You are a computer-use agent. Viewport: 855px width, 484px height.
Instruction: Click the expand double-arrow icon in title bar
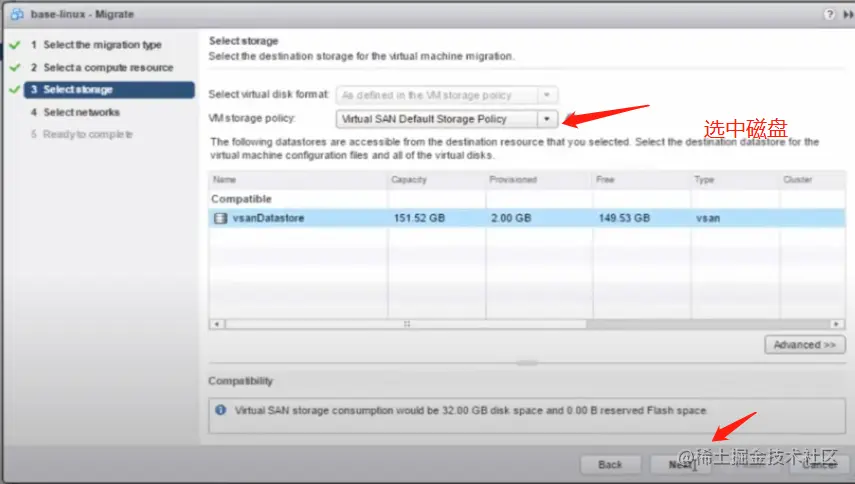point(848,15)
